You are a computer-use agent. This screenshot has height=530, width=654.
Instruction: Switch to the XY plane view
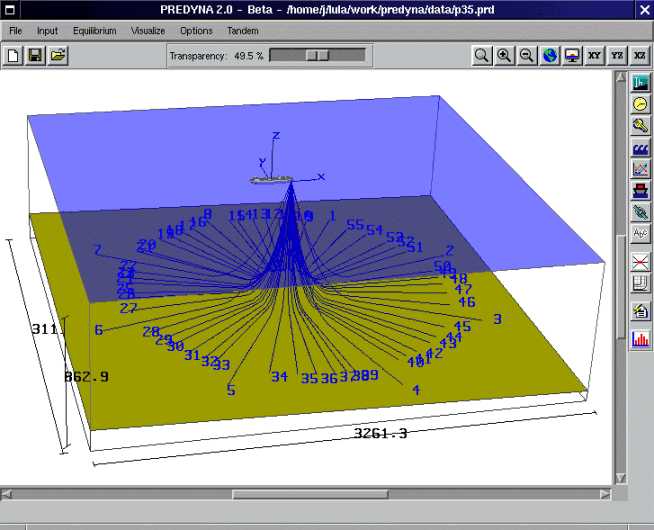tap(594, 55)
